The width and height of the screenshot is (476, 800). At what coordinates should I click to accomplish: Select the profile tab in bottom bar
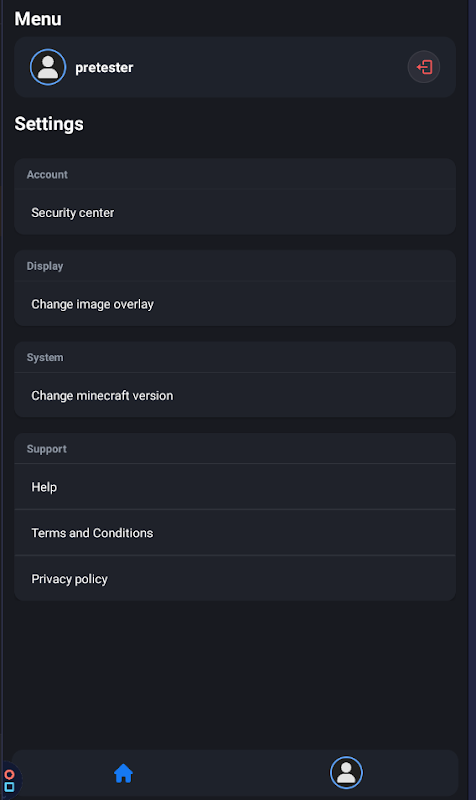click(x=346, y=772)
